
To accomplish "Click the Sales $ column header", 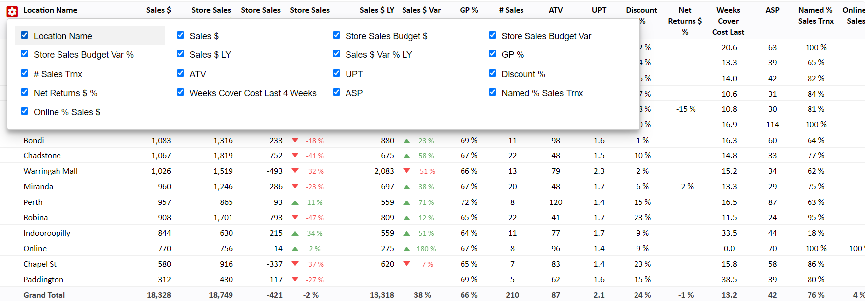I will point(158,10).
